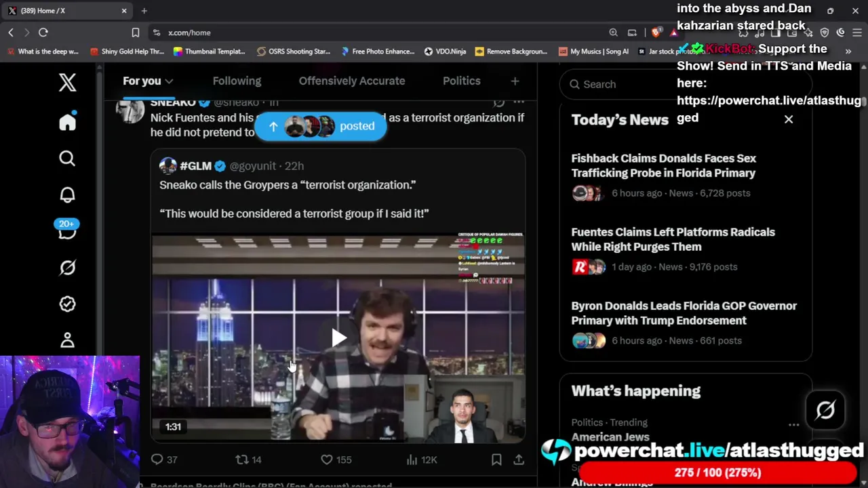The height and width of the screenshot is (488, 868).
Task: Click the zoom magnifier in address bar
Action: [613, 33]
